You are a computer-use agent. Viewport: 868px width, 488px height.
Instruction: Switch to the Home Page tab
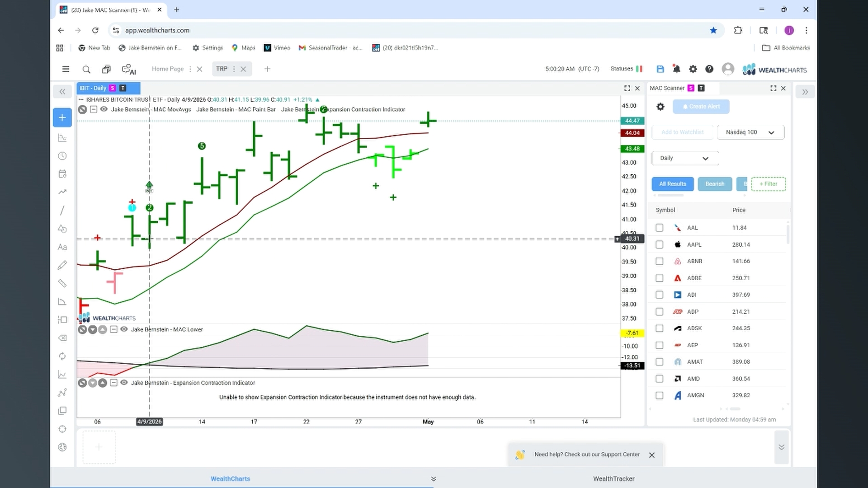click(167, 69)
